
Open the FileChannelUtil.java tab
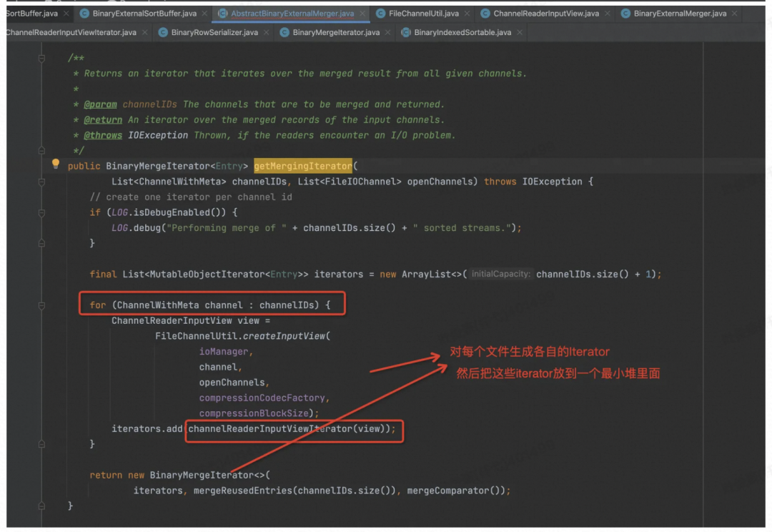pos(423,14)
